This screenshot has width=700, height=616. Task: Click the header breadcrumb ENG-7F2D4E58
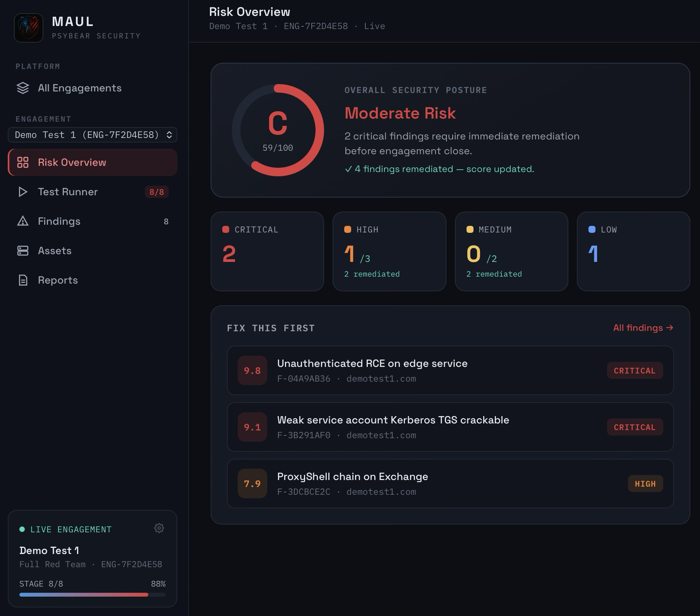[316, 26]
